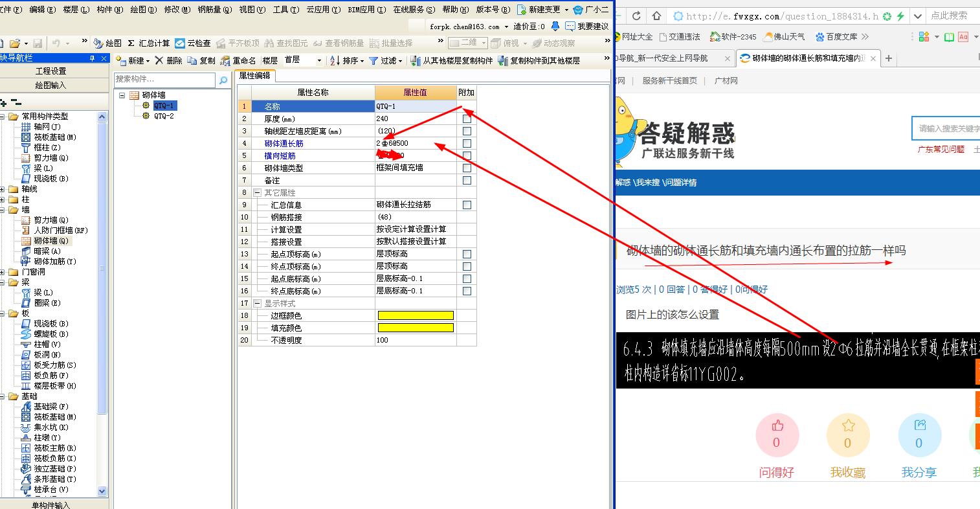Tick the 附加 checkbox for 砌体通长筋 row
Screen dimensions: 980x509
[467, 144]
